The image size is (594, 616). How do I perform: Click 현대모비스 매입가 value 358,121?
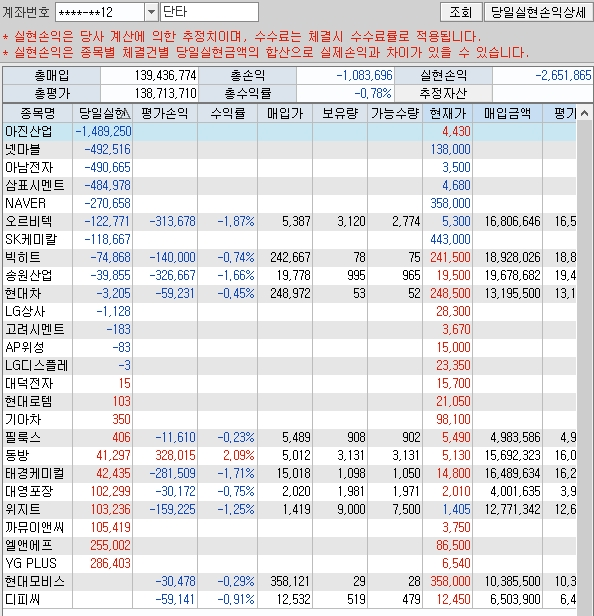click(290, 581)
